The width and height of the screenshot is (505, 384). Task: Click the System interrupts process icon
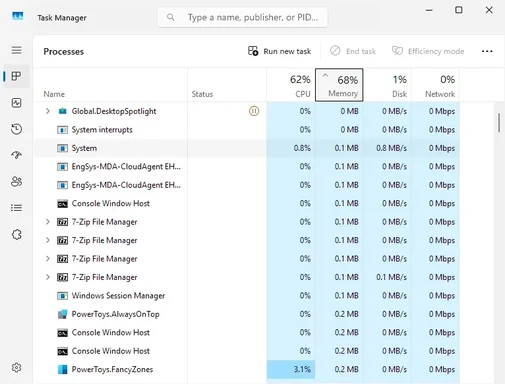point(62,130)
